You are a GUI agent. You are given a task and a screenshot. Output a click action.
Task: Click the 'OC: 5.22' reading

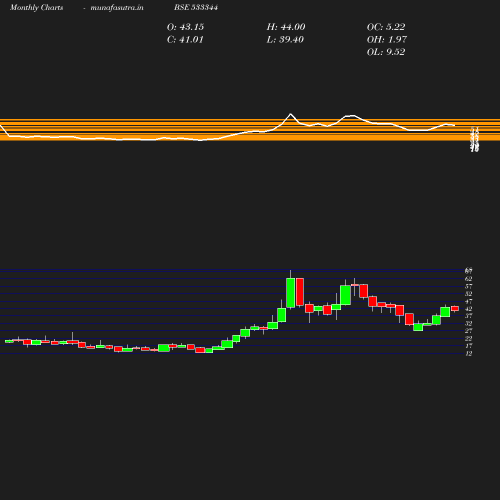tap(386, 27)
